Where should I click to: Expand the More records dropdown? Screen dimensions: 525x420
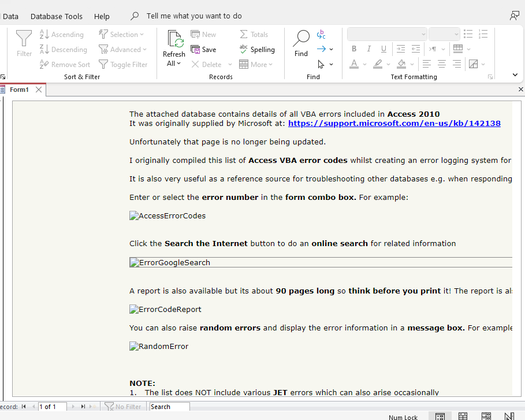pos(253,65)
